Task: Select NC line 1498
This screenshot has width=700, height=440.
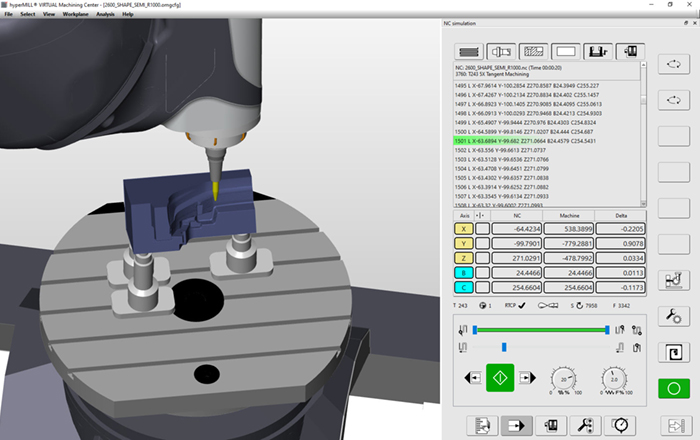Action: [528, 113]
